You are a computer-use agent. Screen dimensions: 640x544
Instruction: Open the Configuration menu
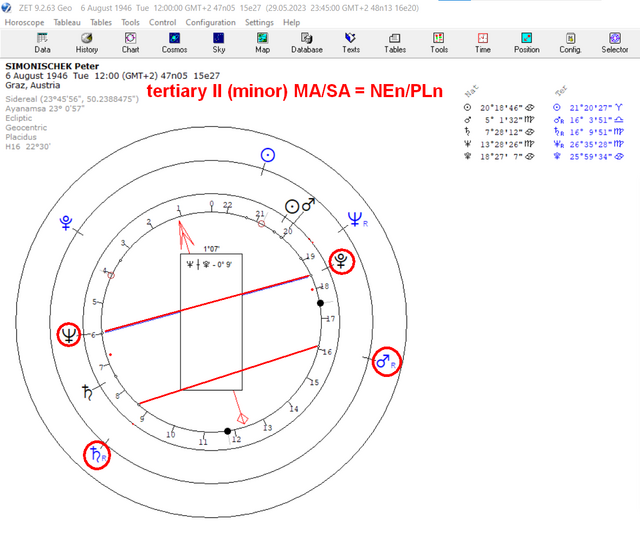tap(211, 22)
